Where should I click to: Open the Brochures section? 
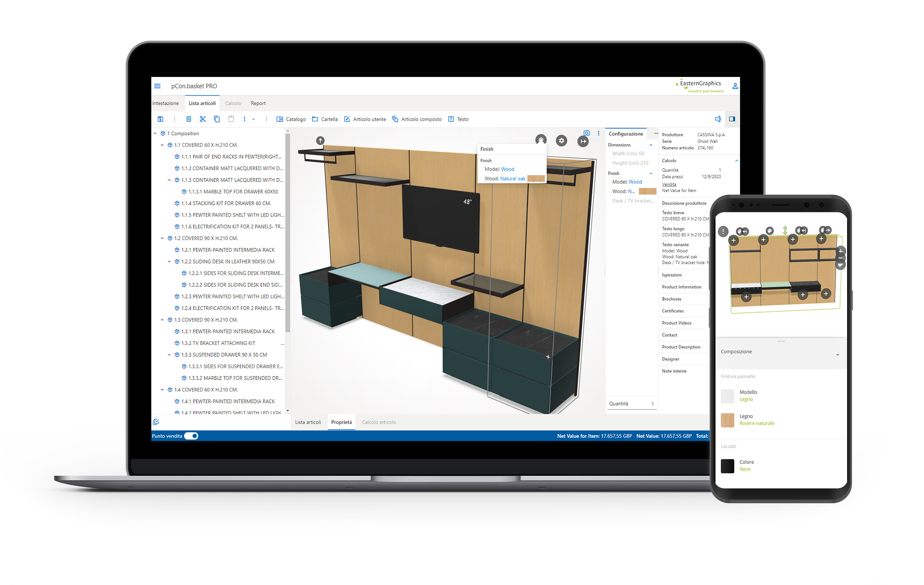(x=672, y=299)
